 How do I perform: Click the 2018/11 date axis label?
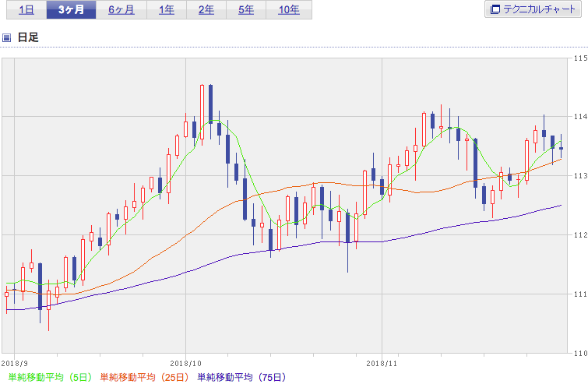pyautogui.click(x=382, y=364)
